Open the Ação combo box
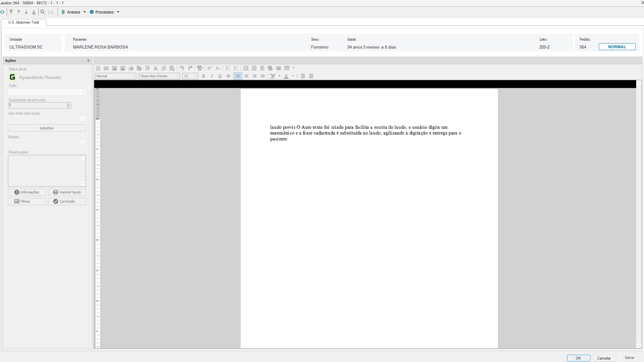The width and height of the screenshot is (644, 362). 47,92
